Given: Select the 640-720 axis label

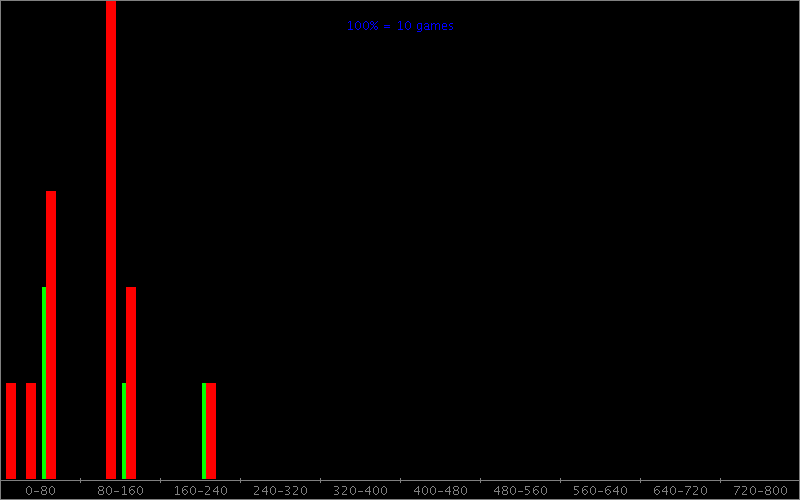Looking at the screenshot, I should pos(681,491).
